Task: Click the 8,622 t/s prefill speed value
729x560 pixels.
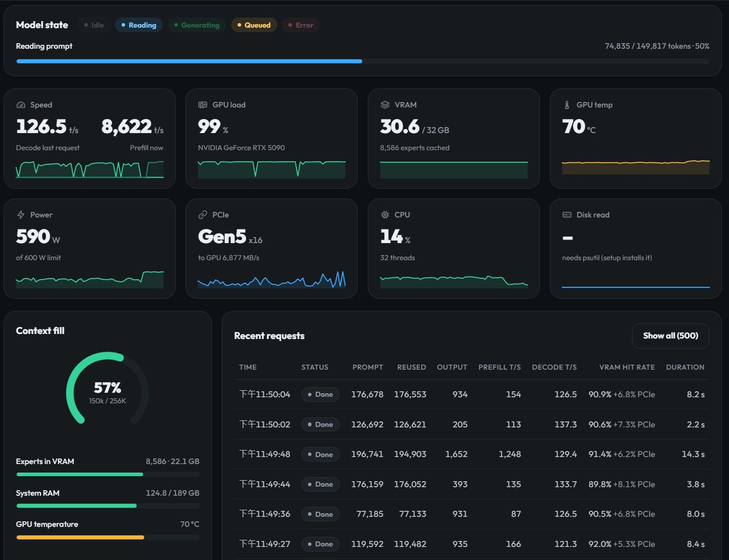Action: (133, 127)
